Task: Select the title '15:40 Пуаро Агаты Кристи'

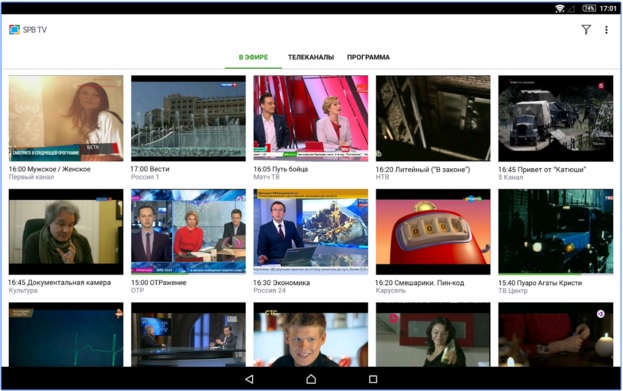Action: pyautogui.click(x=540, y=283)
